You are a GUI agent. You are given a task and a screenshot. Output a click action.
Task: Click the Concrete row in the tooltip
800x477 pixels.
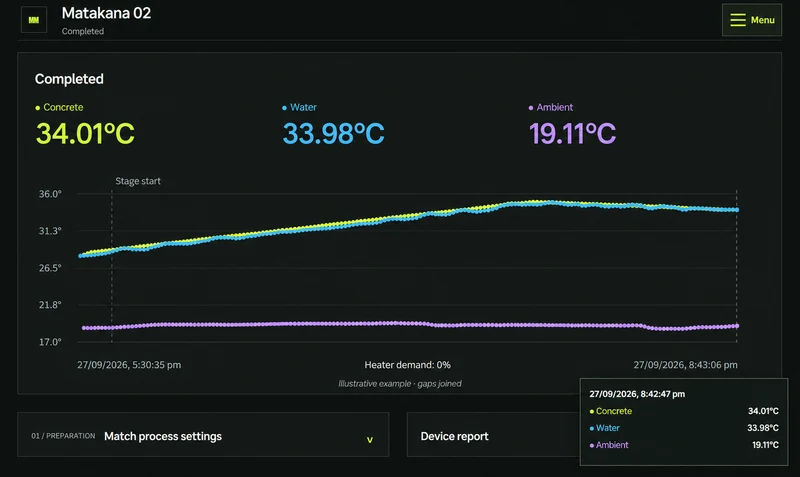tap(684, 411)
